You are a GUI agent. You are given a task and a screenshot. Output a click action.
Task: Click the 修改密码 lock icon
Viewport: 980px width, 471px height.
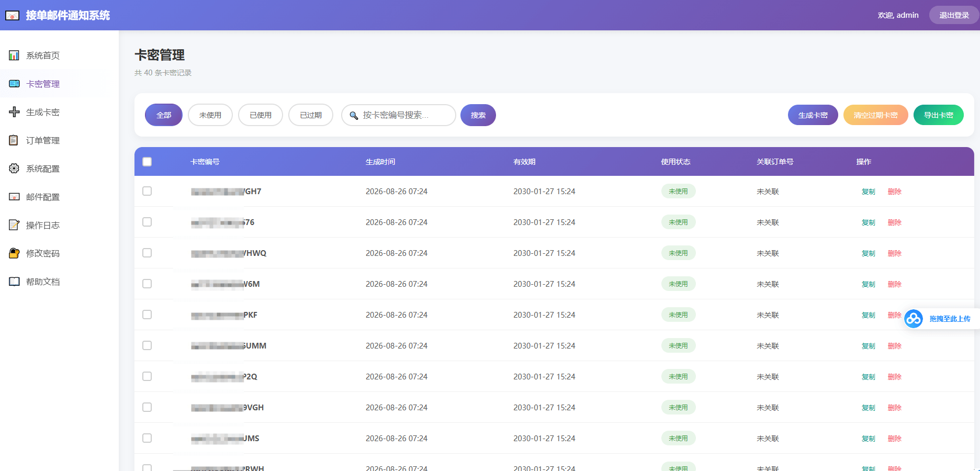coord(14,253)
